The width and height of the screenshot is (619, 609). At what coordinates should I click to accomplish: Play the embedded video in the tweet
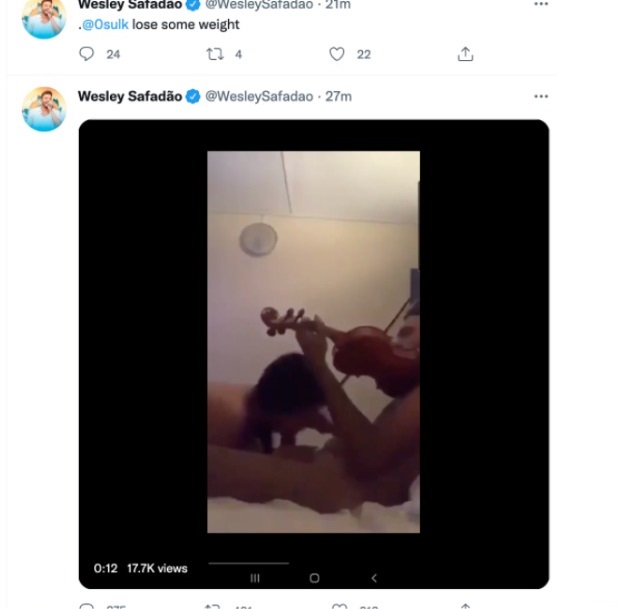pos(313,341)
